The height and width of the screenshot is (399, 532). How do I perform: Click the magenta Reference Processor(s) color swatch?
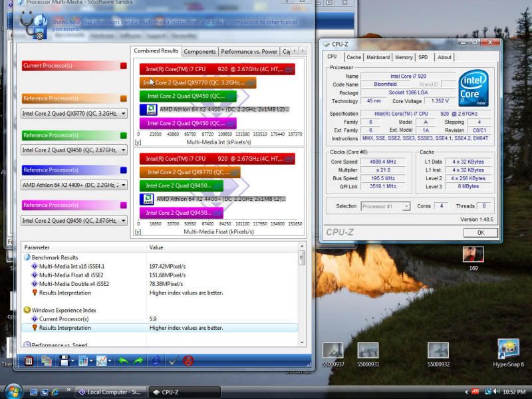tap(124, 205)
